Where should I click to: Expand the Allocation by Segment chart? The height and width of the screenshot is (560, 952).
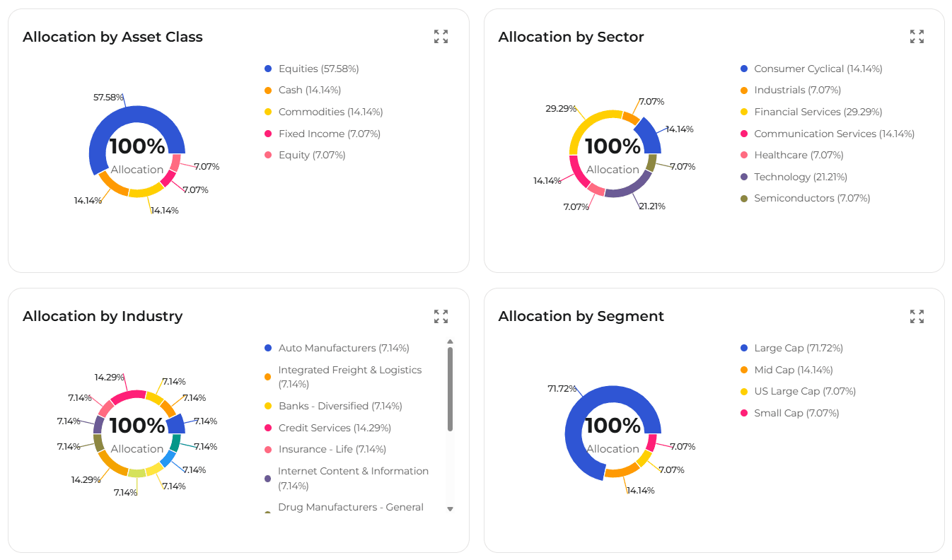click(x=917, y=316)
